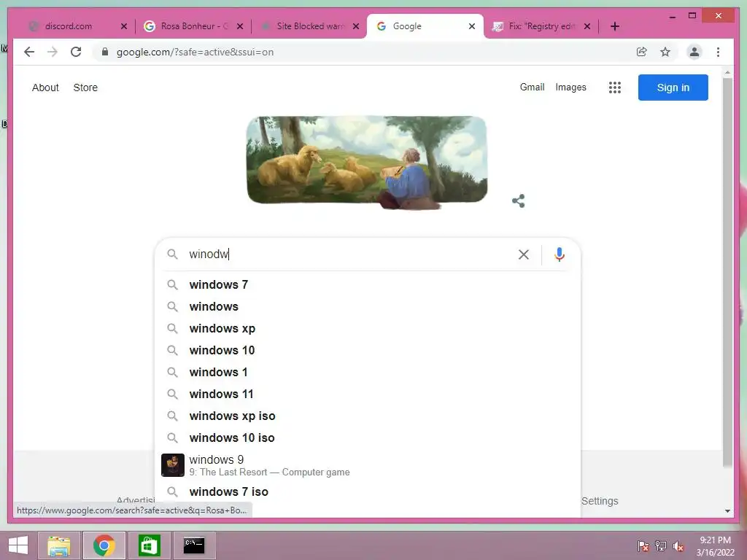This screenshot has width=747, height=560.
Task: Choose suggestion 'windows xp'
Action: coord(368,329)
